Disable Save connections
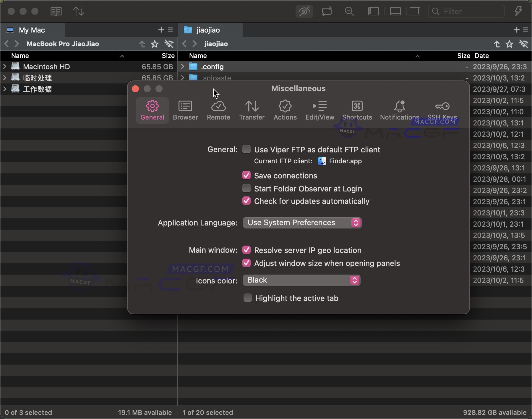This screenshot has width=532, height=419. [x=246, y=175]
